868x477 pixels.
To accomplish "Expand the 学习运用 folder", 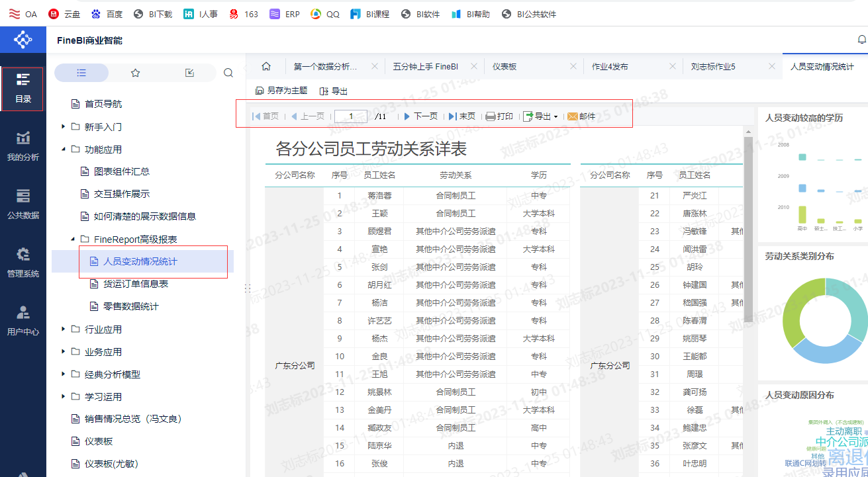I will coord(63,396).
